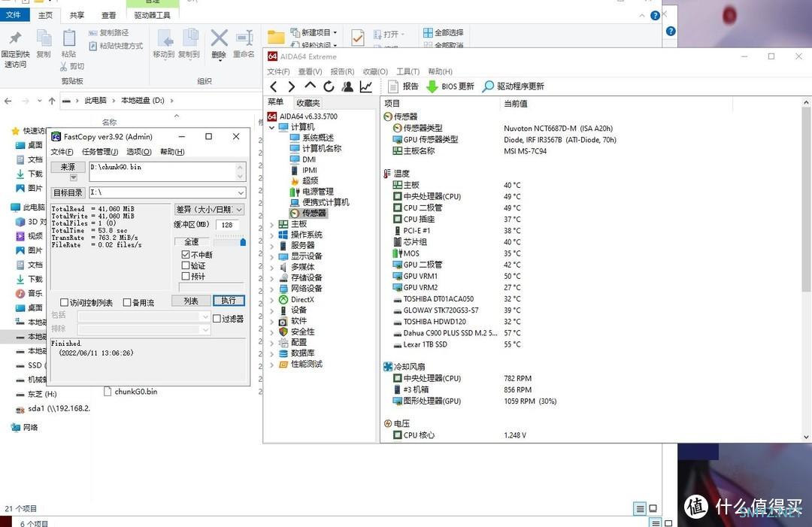
Task: Switch to 查看 tab in Explorer ribbon
Action: coord(109,15)
